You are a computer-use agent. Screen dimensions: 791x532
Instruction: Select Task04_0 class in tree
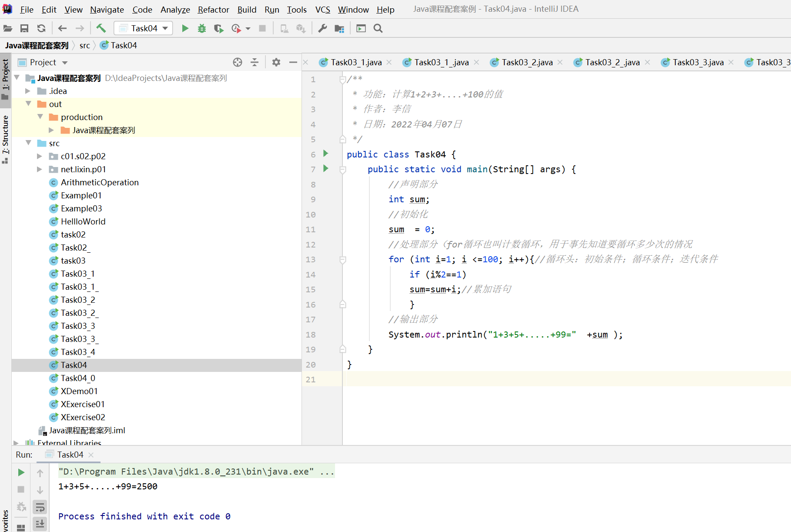click(x=78, y=378)
